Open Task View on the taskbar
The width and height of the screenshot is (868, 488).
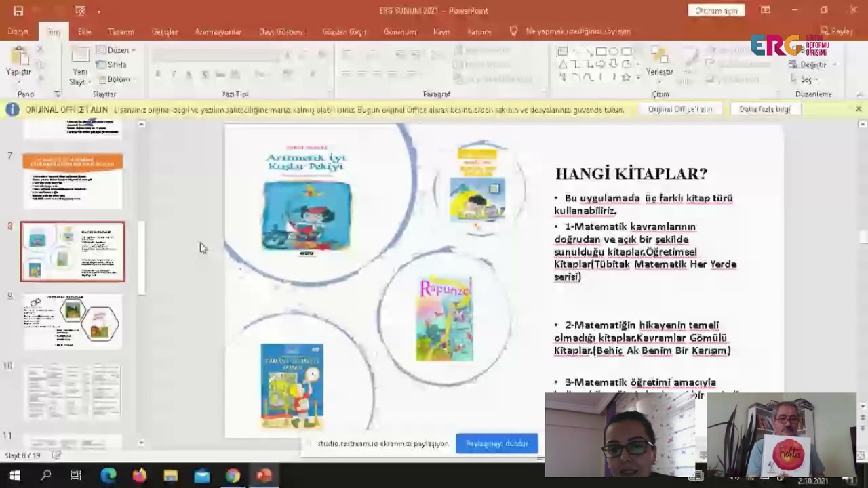tap(76, 476)
